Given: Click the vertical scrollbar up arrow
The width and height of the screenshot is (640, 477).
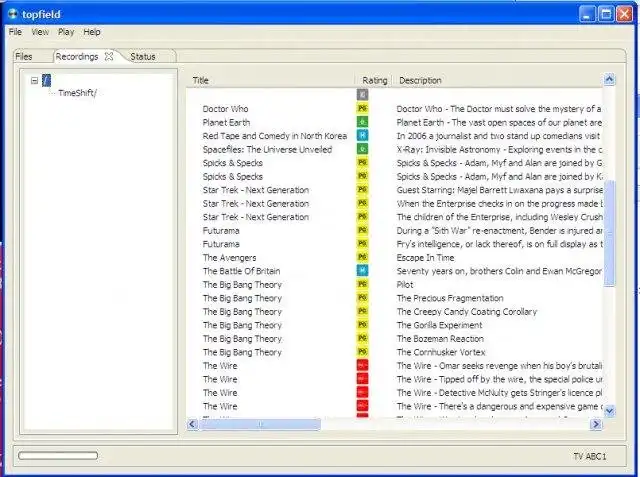Looking at the screenshot, I should click(x=609, y=79).
